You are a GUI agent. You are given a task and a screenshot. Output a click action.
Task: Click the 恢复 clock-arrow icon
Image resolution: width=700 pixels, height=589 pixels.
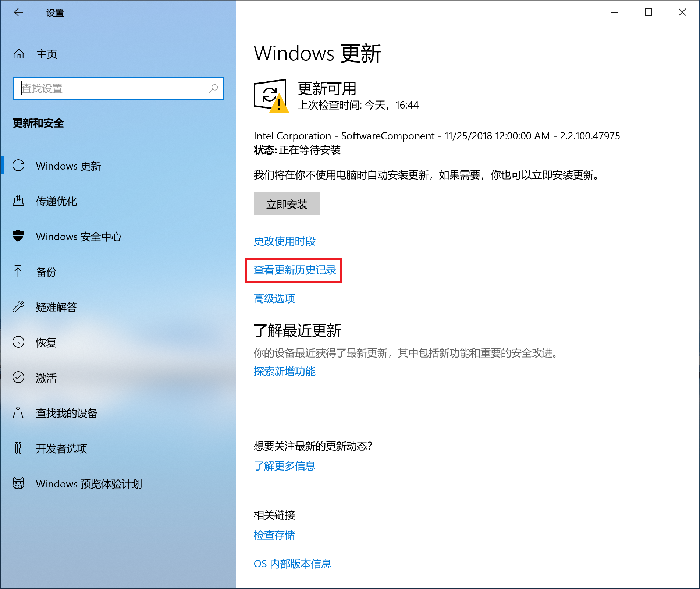[x=18, y=342]
